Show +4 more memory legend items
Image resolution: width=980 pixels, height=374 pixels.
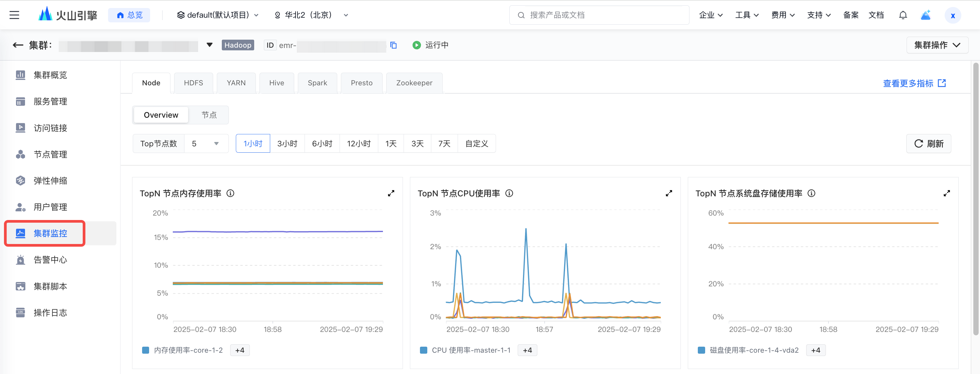point(240,350)
